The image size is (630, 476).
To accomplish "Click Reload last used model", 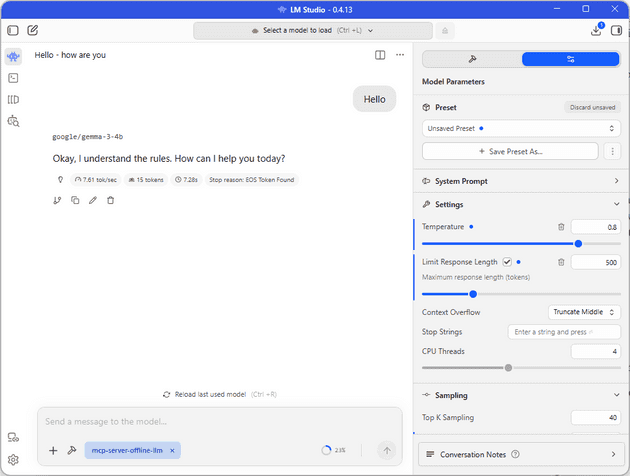I will [x=219, y=394].
